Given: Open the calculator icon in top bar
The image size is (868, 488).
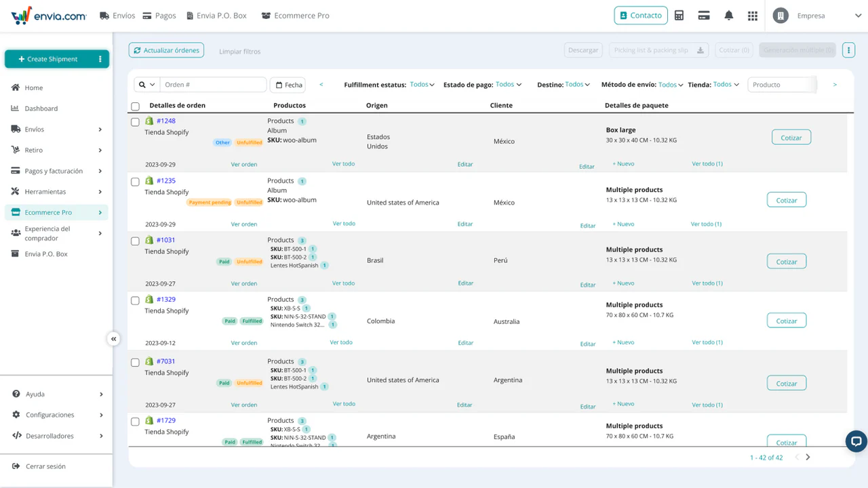Looking at the screenshot, I should [679, 16].
